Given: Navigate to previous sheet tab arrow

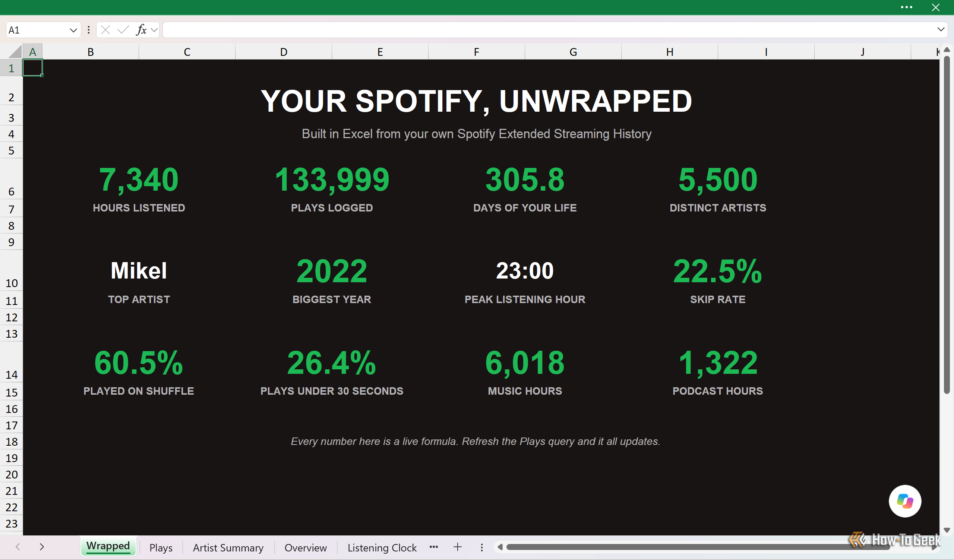Looking at the screenshot, I should 18,547.
